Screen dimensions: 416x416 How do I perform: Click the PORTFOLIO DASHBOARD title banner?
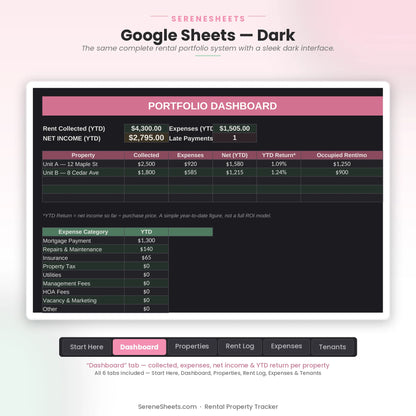click(212, 106)
